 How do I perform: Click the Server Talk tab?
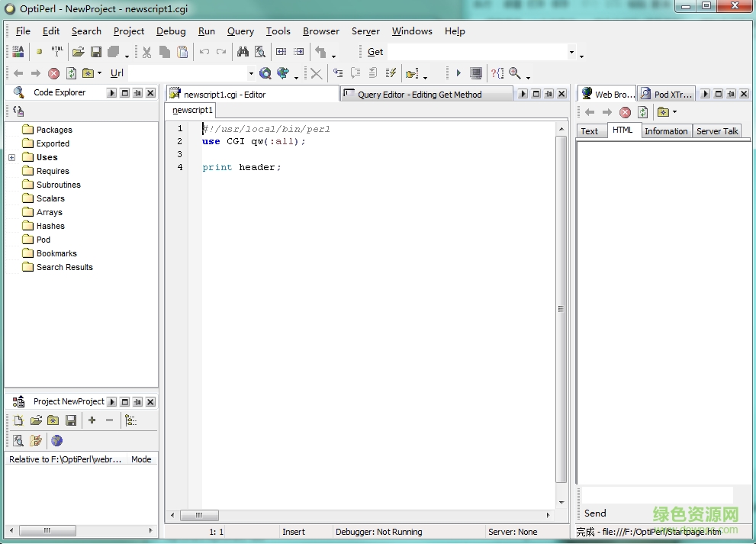(716, 131)
